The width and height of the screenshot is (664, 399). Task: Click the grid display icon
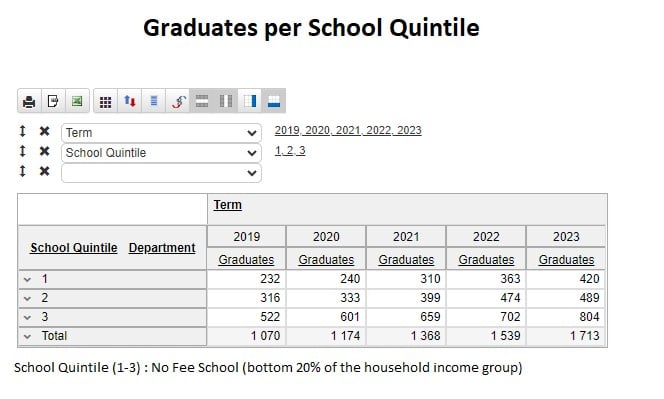click(x=105, y=101)
